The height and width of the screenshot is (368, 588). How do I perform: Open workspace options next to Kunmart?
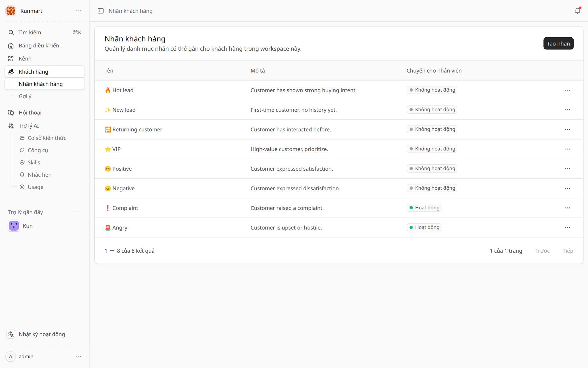coord(78,11)
